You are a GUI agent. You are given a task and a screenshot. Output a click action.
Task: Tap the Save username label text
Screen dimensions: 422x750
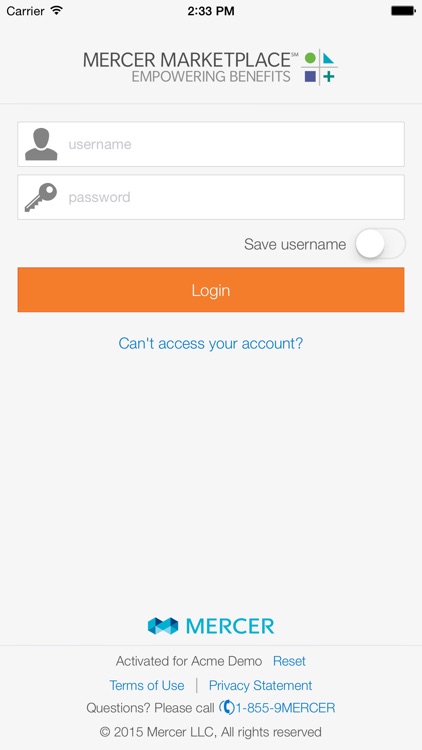(x=295, y=244)
